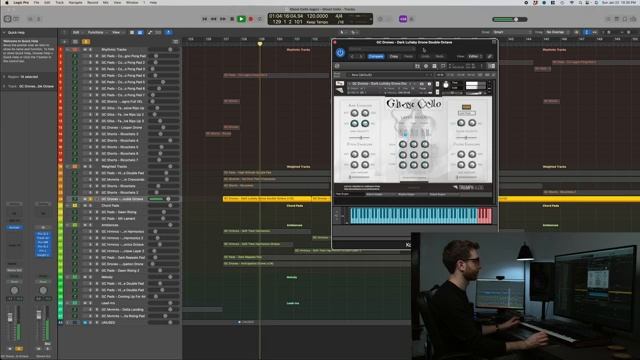Adjust the Kontakt instrument Tune knob

[446, 85]
